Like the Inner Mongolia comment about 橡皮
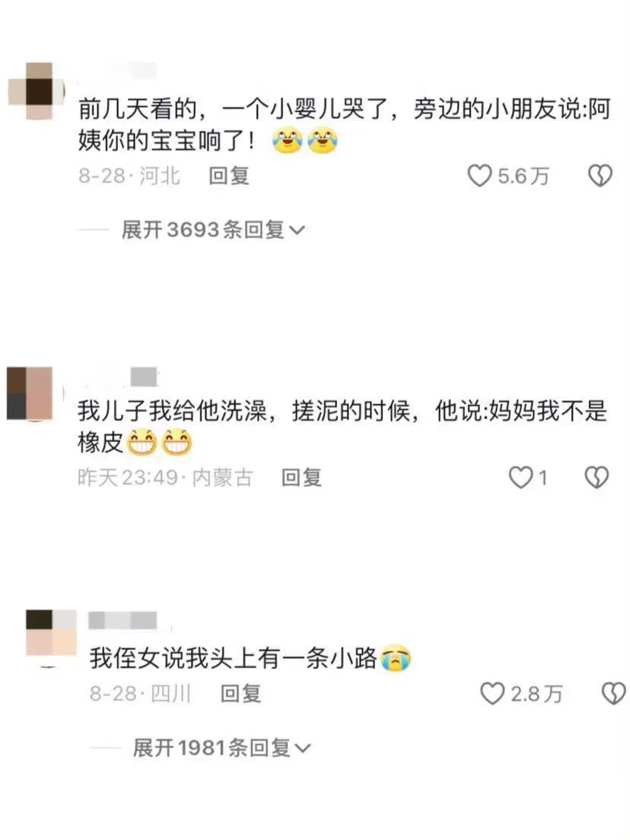This screenshot has height=840, width=630. point(520,477)
